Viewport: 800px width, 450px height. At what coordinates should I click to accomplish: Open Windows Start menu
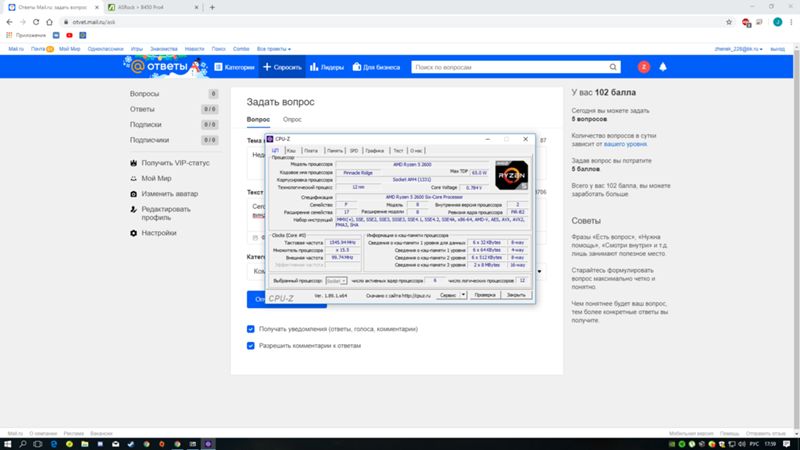[7, 444]
